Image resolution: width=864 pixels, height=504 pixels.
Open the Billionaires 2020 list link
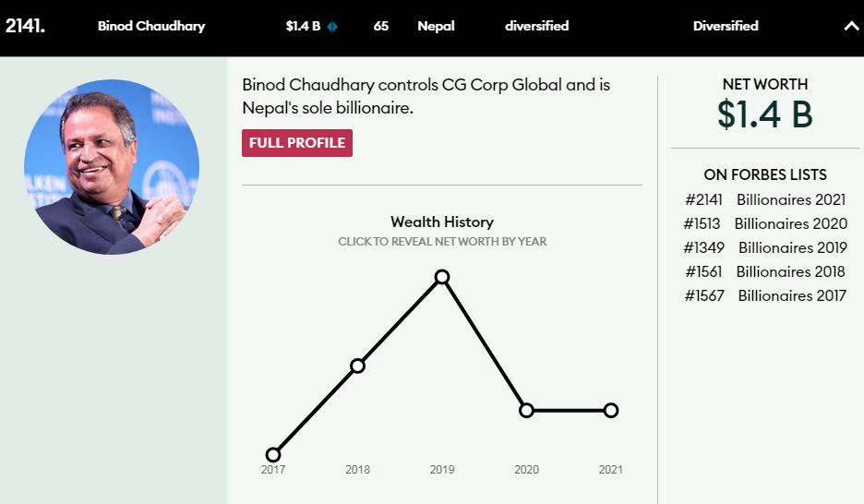791,223
